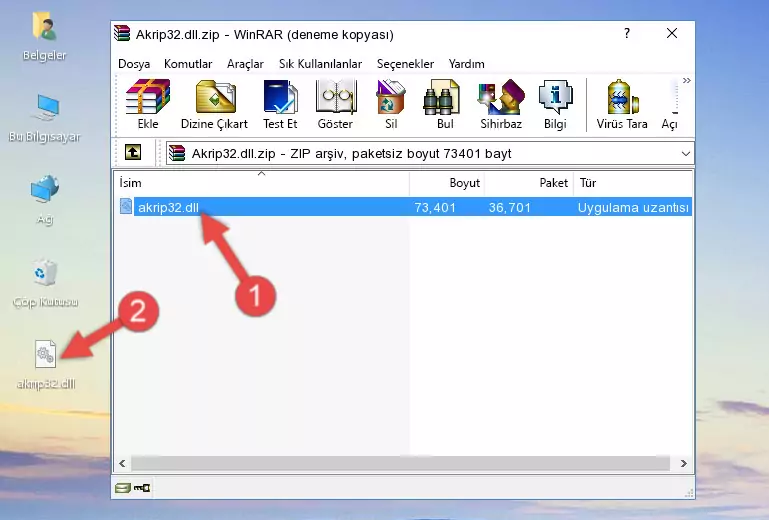Open the Sık Kullanılanlar menu
The image size is (769, 520).
(x=320, y=64)
